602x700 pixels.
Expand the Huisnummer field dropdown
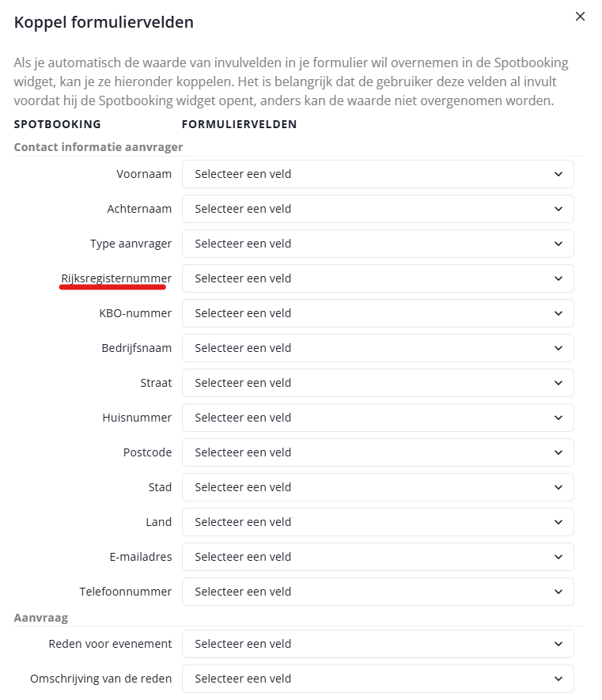(377, 418)
